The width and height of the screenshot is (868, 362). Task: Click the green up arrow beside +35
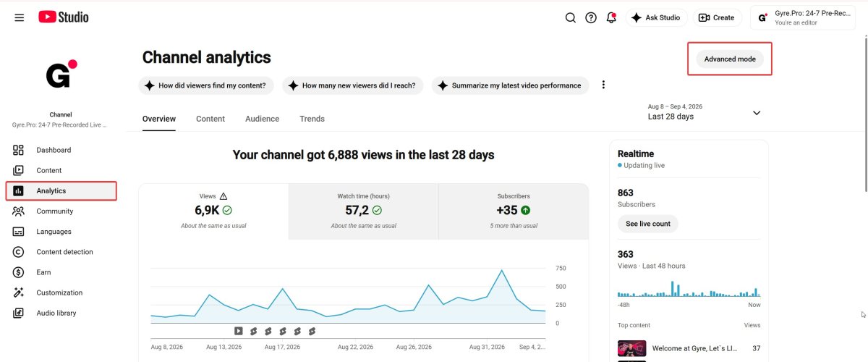pos(525,211)
